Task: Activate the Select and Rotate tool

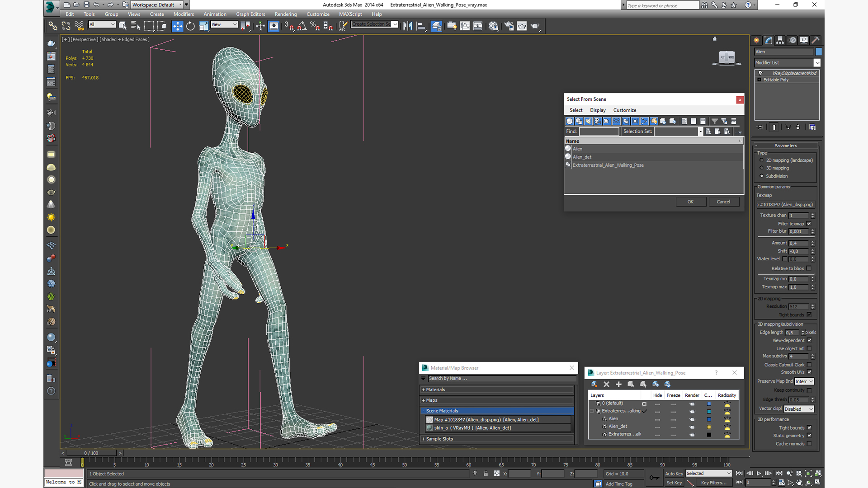Action: click(190, 26)
